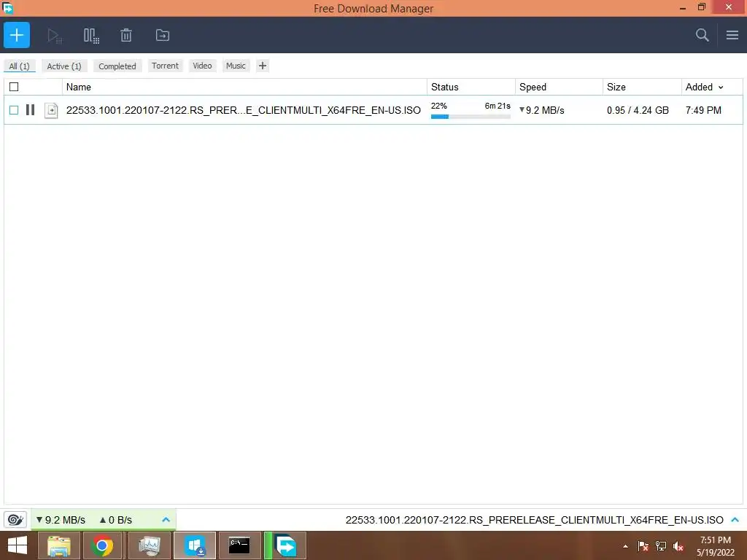The height and width of the screenshot is (560, 747).
Task: Pause the ISO download in the row
Action: (30, 110)
